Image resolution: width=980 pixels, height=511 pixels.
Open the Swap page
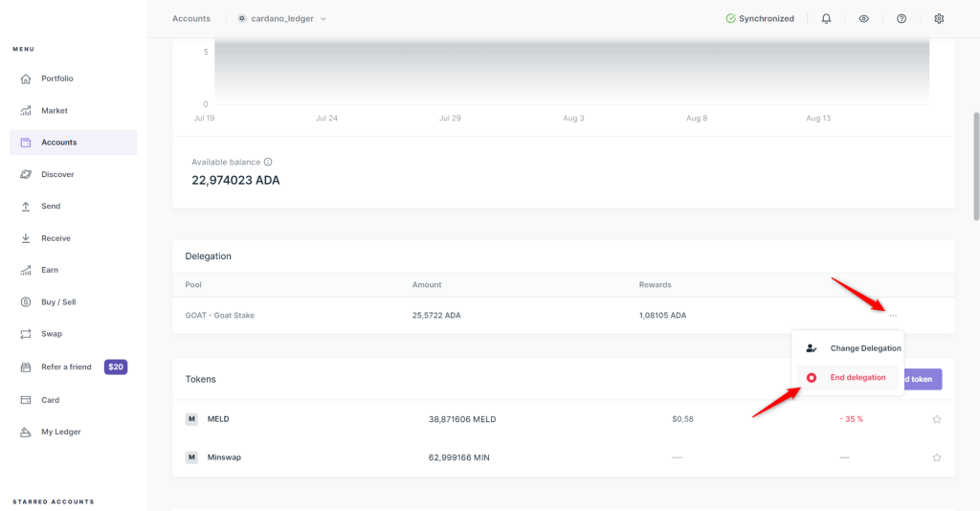(x=51, y=334)
